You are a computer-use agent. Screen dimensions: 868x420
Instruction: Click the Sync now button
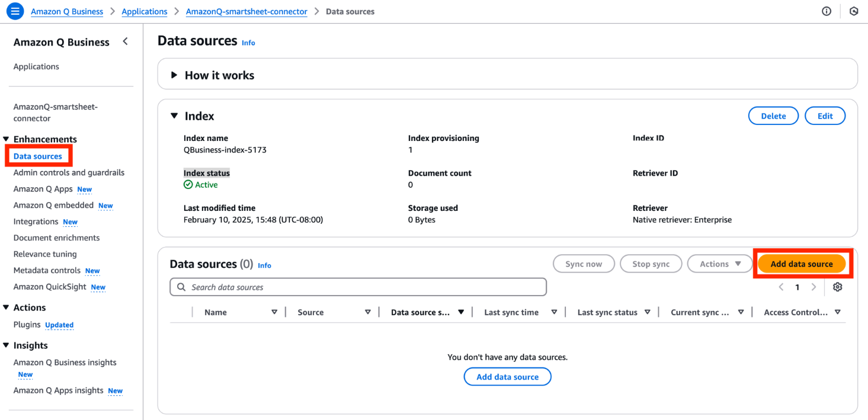click(x=584, y=264)
